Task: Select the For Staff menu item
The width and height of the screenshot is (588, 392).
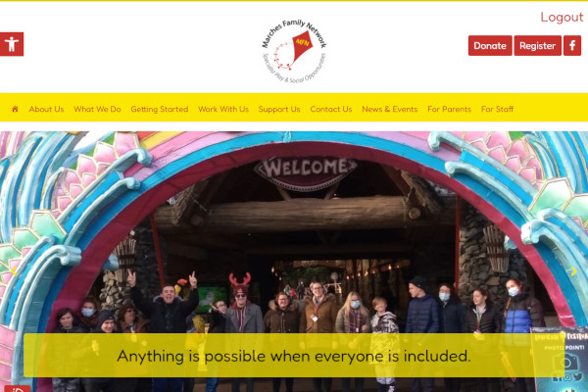Action: coord(497,109)
